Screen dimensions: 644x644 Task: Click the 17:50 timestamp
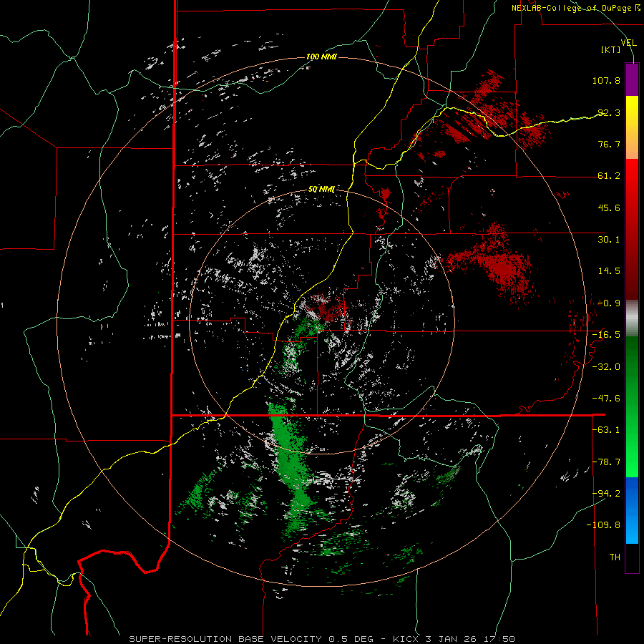point(499,639)
